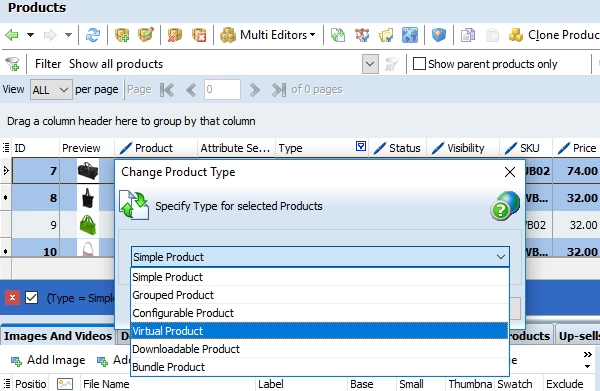Go to next page arrow
This screenshot has width=600, height=391.
click(x=254, y=90)
